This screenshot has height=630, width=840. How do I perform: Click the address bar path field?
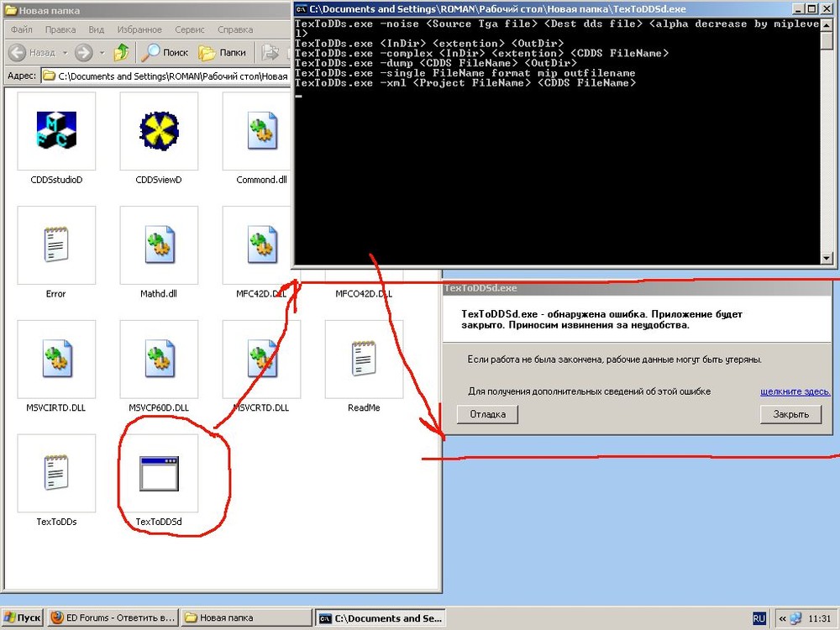pos(166,76)
